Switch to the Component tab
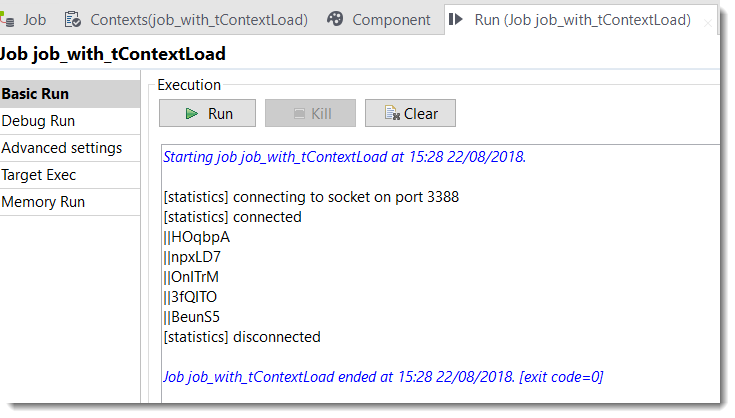Viewport: 735px width, 418px height. [x=391, y=19]
